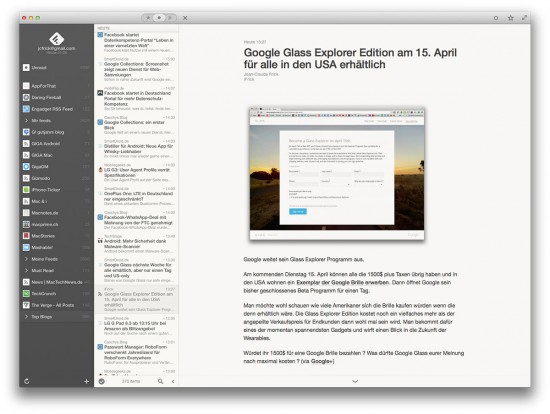
Task: Click the Feedly logo in sidebar
Action: coord(56,39)
